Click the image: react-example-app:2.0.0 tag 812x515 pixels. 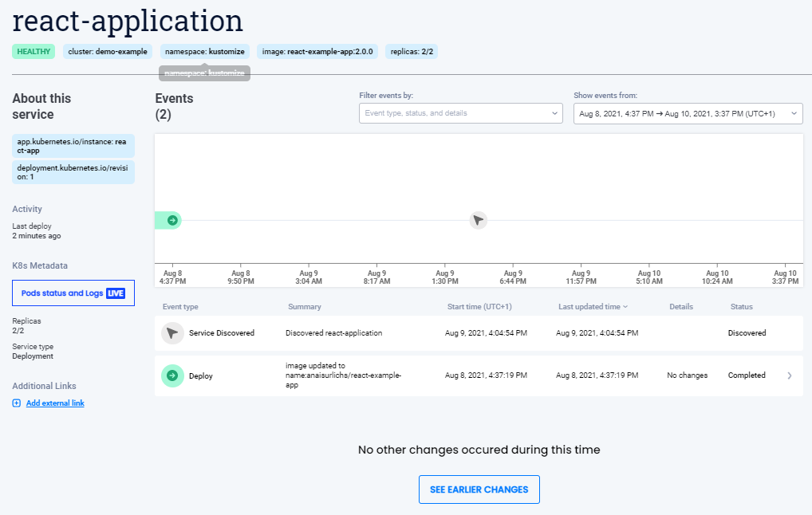pyautogui.click(x=317, y=52)
